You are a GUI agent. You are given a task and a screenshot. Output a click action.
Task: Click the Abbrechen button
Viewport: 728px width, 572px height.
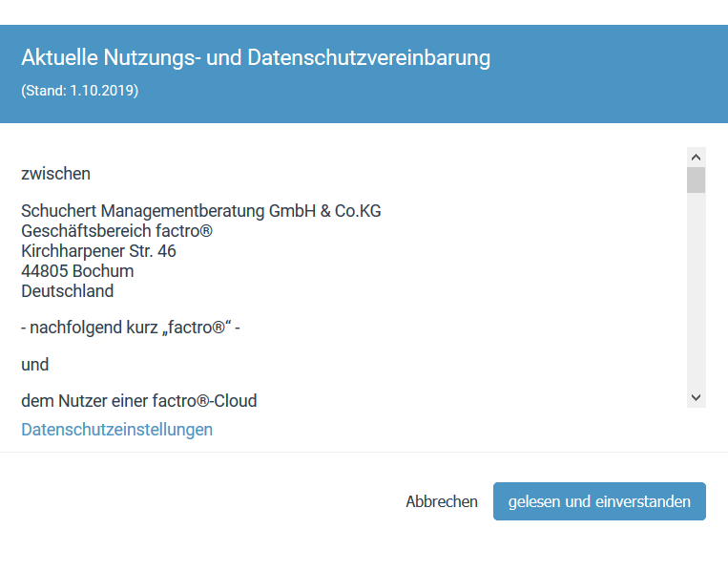coord(442,501)
